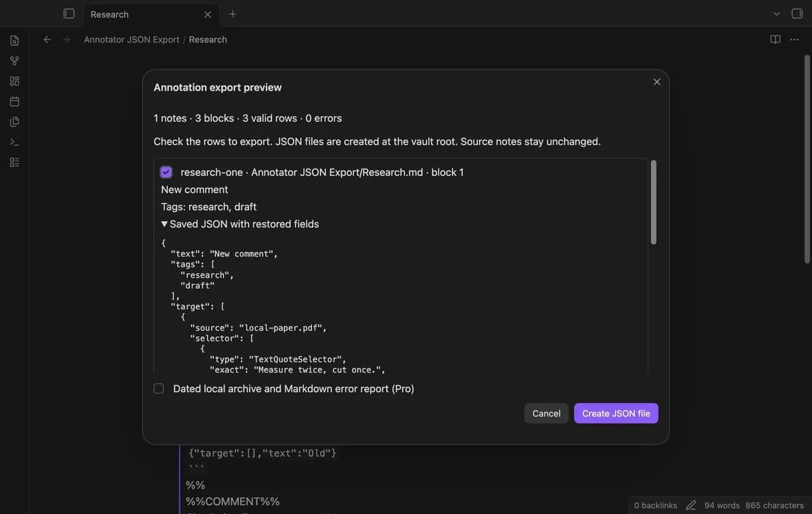The width and height of the screenshot is (812, 514).
Task: Click the "source": "local-paper.pdf" JSON line
Action: pos(258,327)
